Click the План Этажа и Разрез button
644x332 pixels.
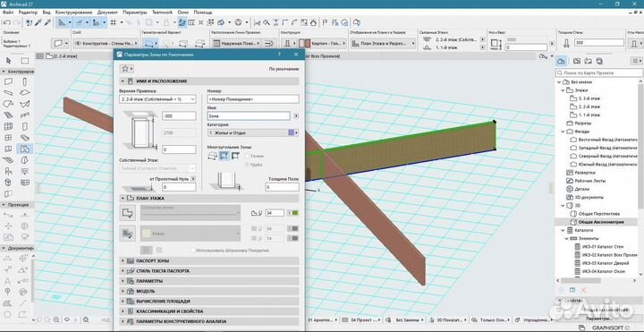(x=383, y=43)
